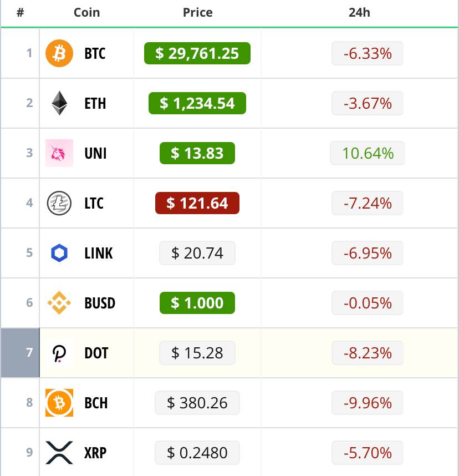The width and height of the screenshot is (459, 476).
Task: Click the Ethereum diamond logo
Action: click(59, 103)
